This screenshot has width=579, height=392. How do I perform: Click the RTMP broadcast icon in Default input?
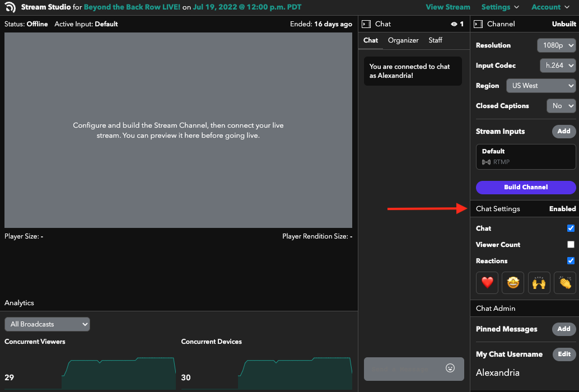coord(486,162)
